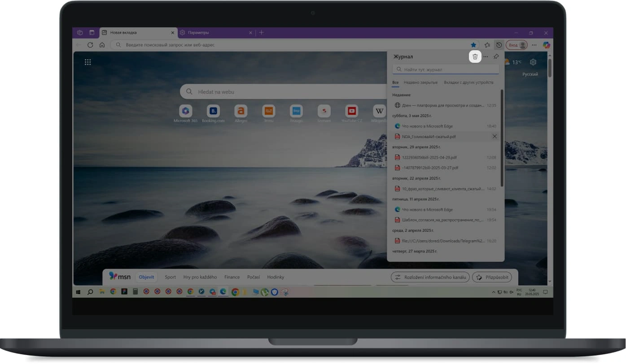Click the Вход profile sign-in button
This screenshot has width=626, height=364.
point(517,45)
